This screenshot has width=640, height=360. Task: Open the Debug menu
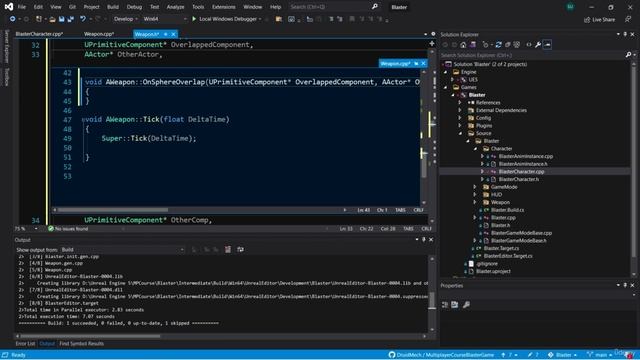pos(134,7)
